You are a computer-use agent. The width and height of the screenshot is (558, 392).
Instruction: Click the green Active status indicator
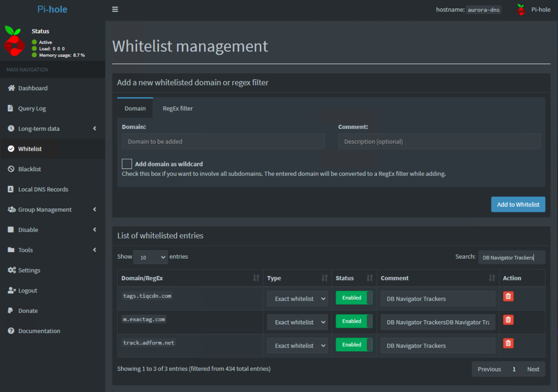click(x=34, y=42)
